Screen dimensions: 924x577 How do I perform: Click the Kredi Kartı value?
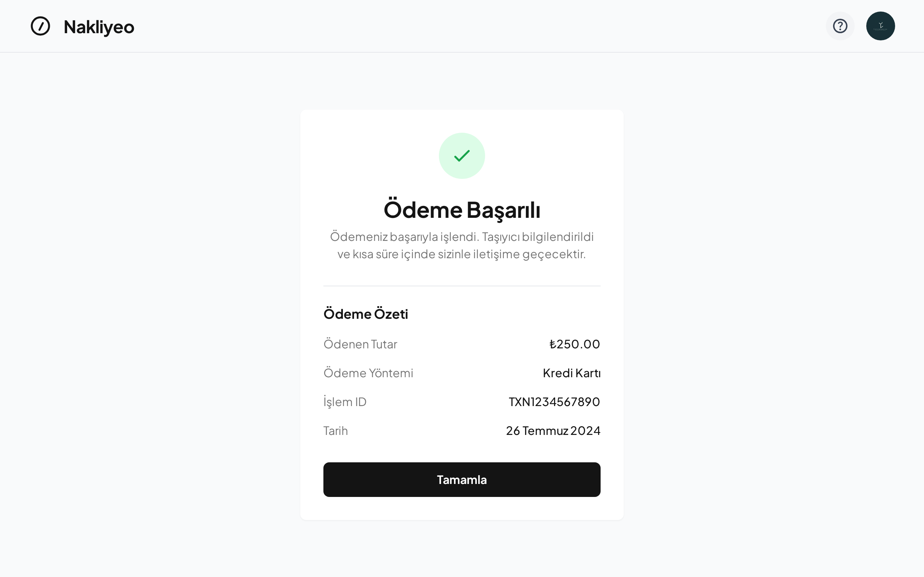[x=571, y=373]
